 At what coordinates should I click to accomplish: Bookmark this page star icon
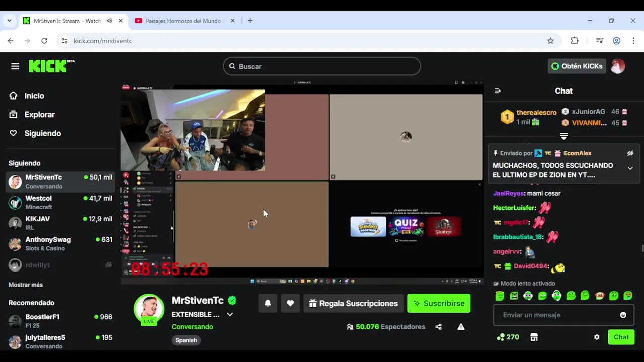pos(550,41)
